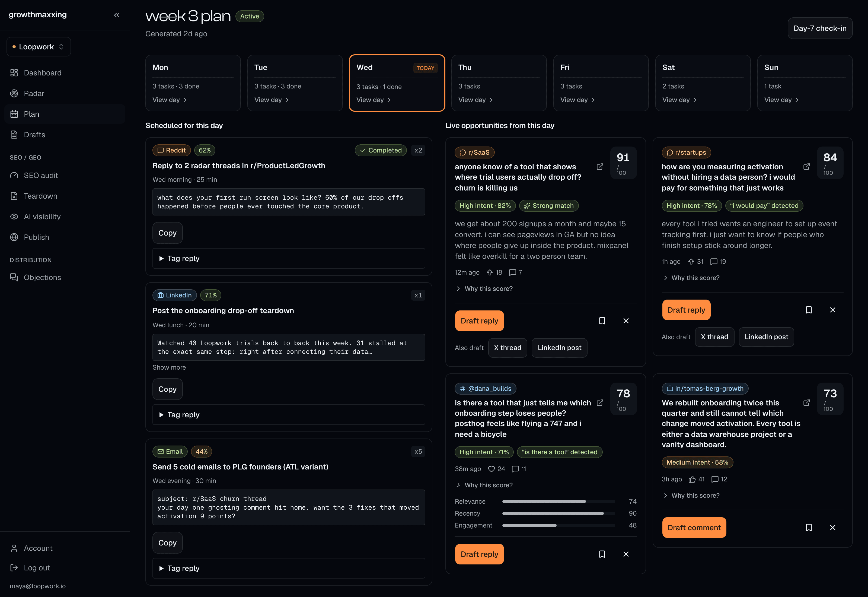Bookmark the tomas-berg-growth opportunity
This screenshot has width=868, height=597.
tap(809, 528)
